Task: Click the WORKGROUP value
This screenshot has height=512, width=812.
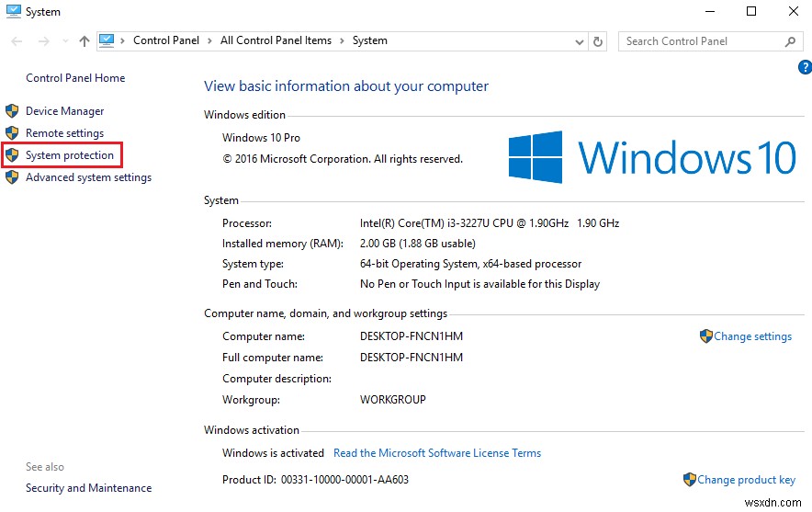Action: tap(392, 400)
